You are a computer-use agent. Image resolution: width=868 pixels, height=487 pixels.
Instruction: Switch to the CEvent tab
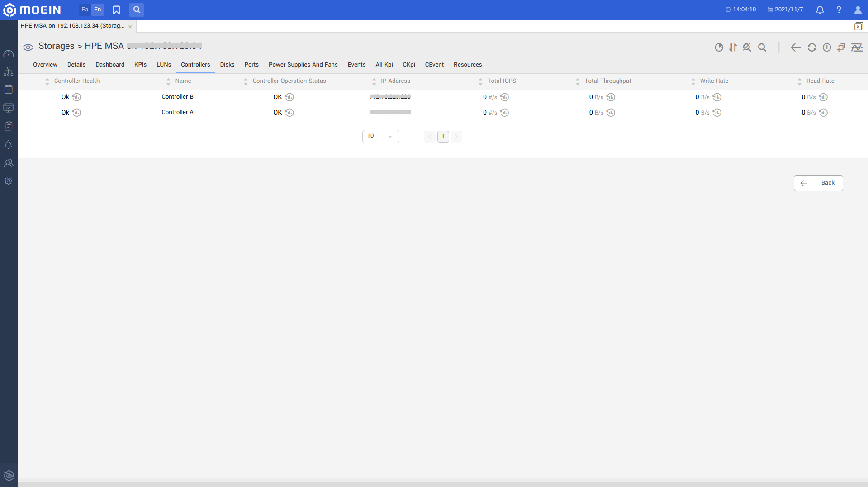(434, 65)
